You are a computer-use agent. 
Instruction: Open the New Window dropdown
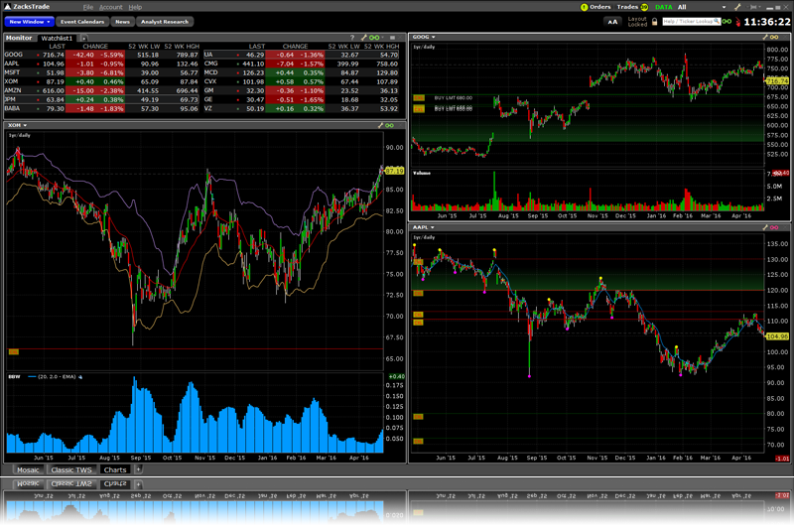28,21
